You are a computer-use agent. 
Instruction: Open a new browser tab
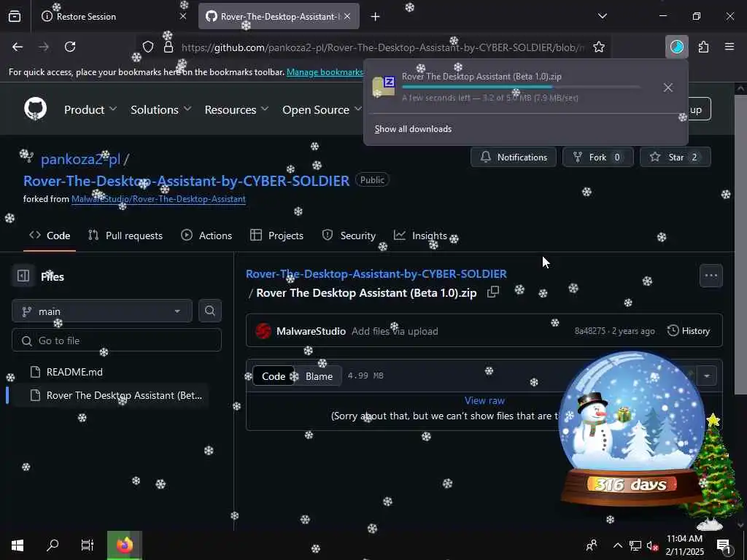376,17
